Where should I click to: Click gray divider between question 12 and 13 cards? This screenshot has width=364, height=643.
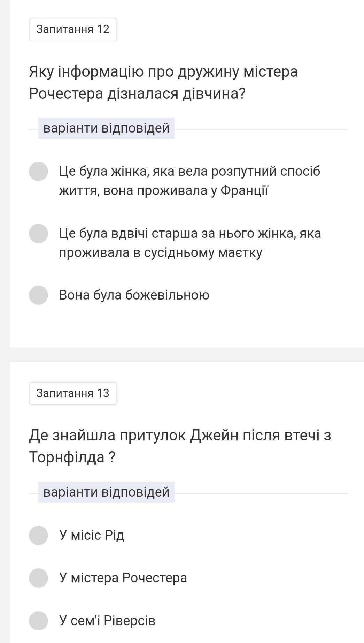[x=187, y=355]
